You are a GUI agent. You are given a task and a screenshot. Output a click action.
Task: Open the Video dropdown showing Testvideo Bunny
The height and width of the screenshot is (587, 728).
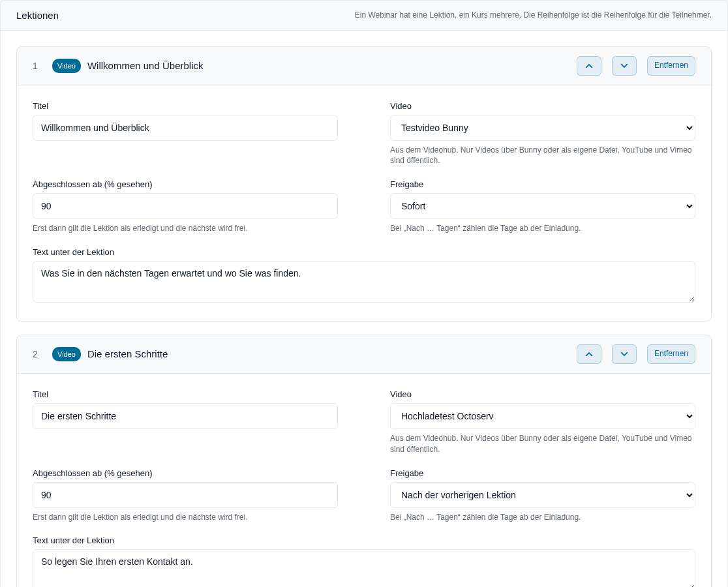click(x=542, y=128)
